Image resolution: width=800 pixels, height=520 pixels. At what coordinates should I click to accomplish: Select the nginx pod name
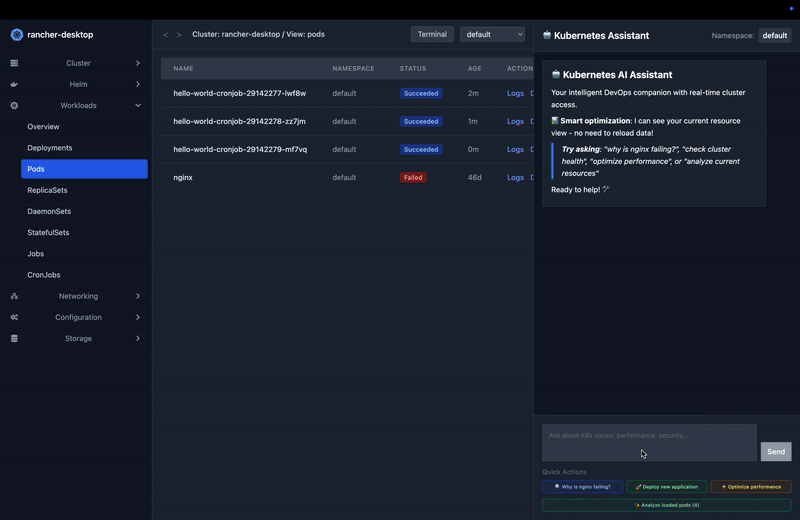click(183, 178)
